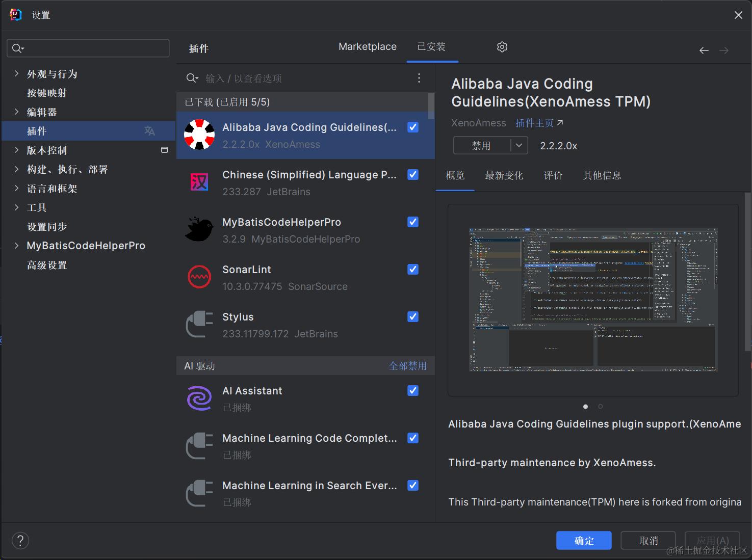752x560 pixels.
Task: Click the Machine Learning Code Completion plug icon
Action: pos(199,445)
